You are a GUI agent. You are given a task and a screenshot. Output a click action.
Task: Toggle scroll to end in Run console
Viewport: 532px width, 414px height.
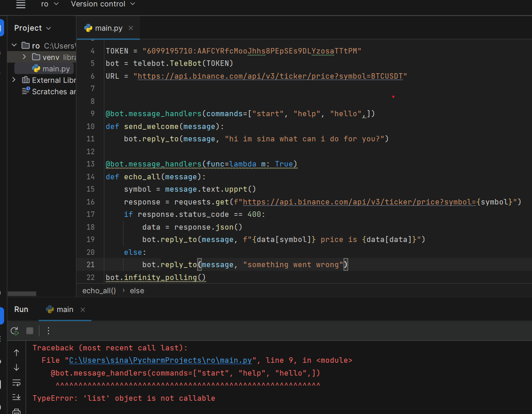pos(16,397)
